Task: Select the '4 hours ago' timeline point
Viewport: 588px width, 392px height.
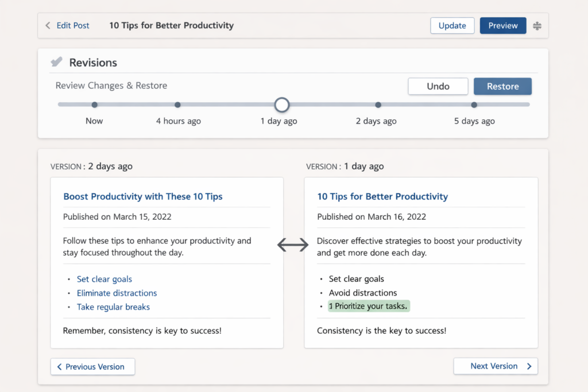Action: (178, 105)
